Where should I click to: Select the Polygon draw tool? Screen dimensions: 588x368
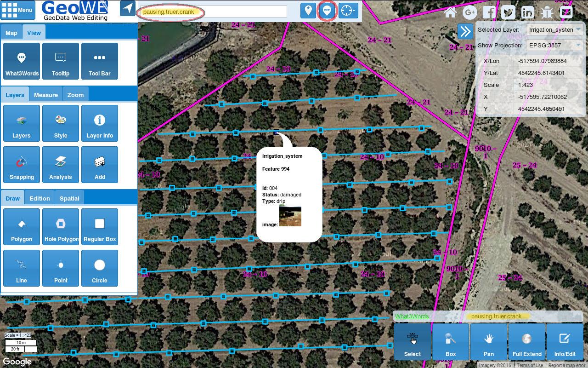point(22,227)
